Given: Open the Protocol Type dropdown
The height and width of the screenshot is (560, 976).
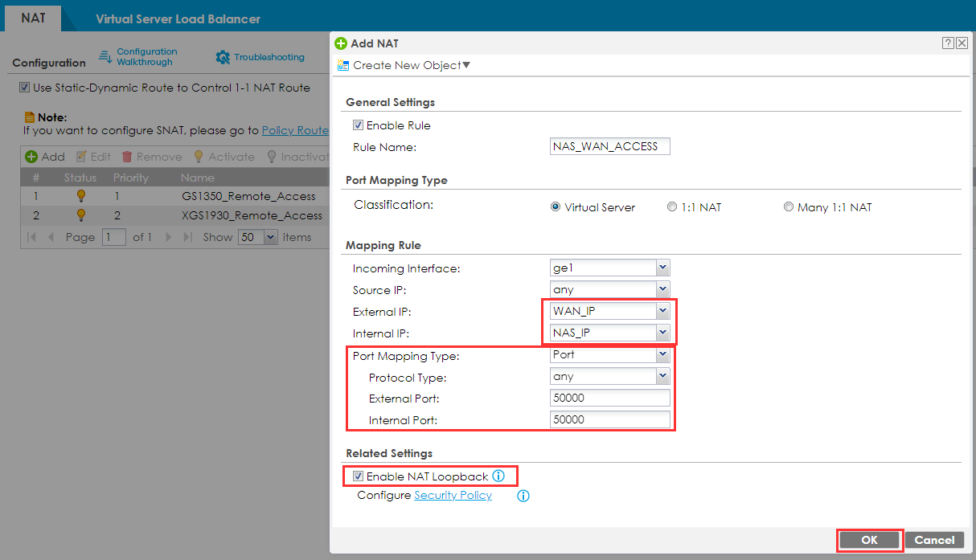Looking at the screenshot, I should pyautogui.click(x=662, y=376).
